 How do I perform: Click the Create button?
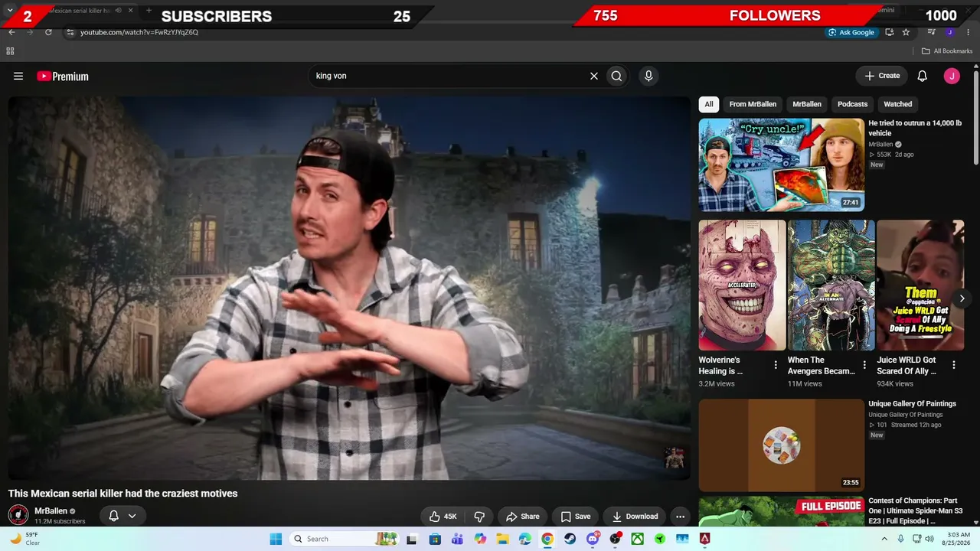point(882,76)
